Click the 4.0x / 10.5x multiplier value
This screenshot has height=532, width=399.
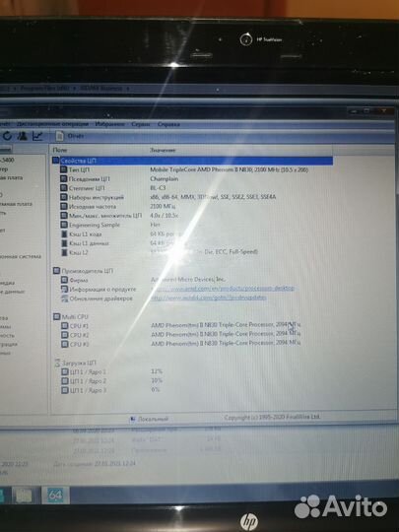coord(165,215)
